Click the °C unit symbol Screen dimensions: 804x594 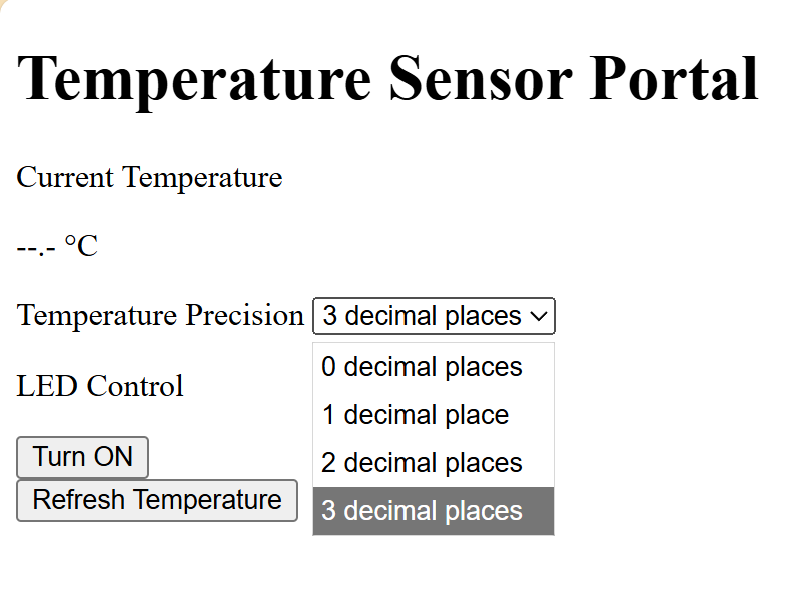coord(81,246)
